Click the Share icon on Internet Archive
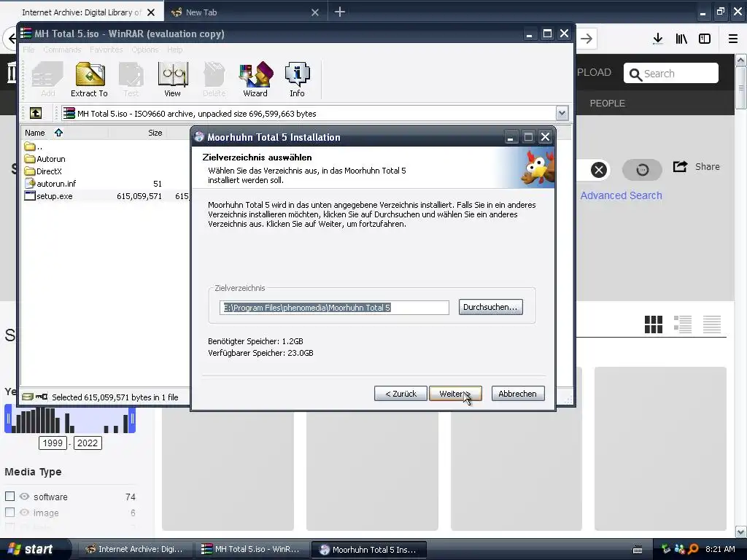Image resolution: width=747 pixels, height=560 pixels. click(x=681, y=167)
